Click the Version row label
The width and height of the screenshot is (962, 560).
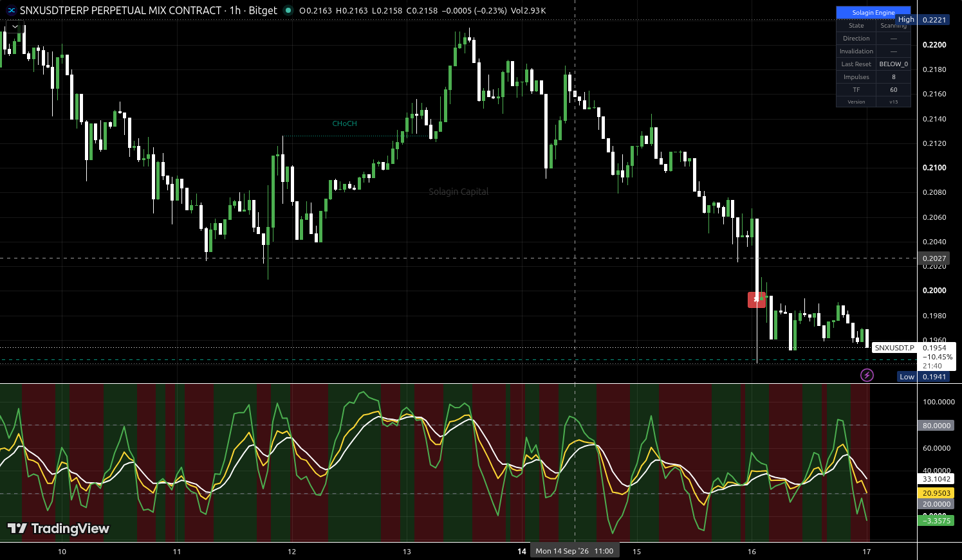tap(856, 102)
